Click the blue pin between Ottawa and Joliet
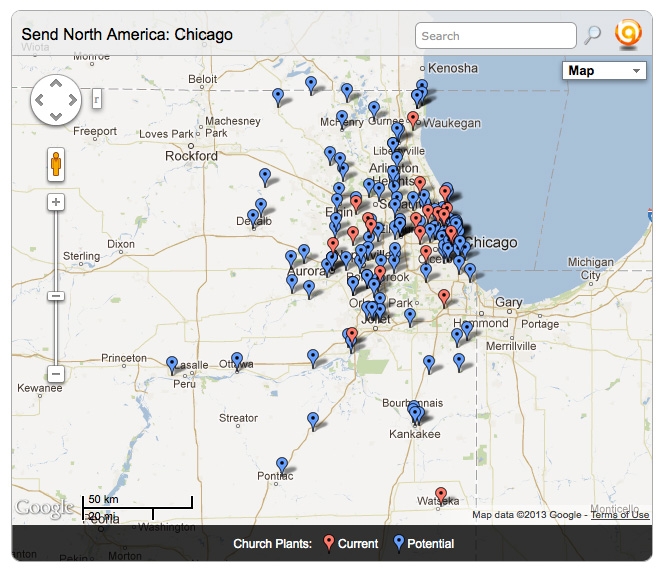This screenshot has width=664, height=571. click(x=313, y=358)
